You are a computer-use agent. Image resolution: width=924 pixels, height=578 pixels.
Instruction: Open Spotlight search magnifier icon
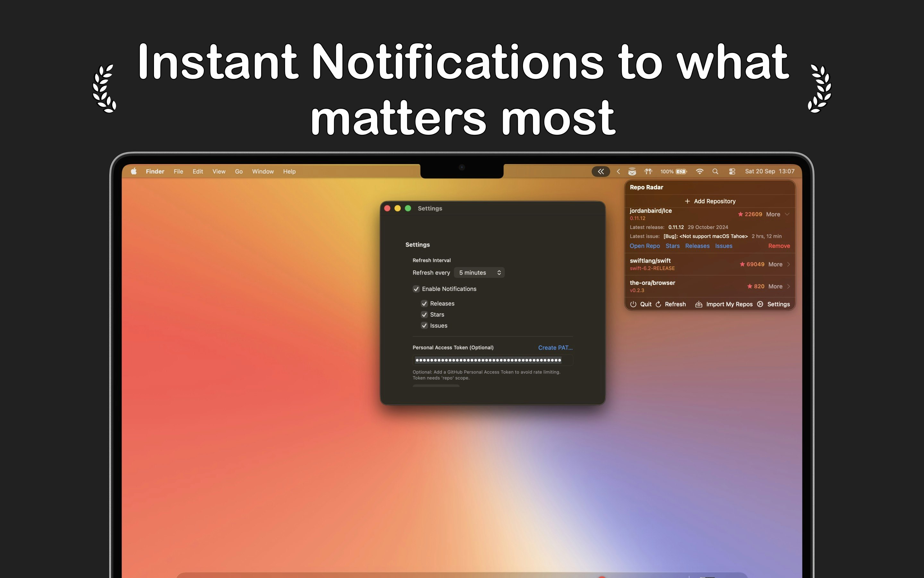point(715,171)
